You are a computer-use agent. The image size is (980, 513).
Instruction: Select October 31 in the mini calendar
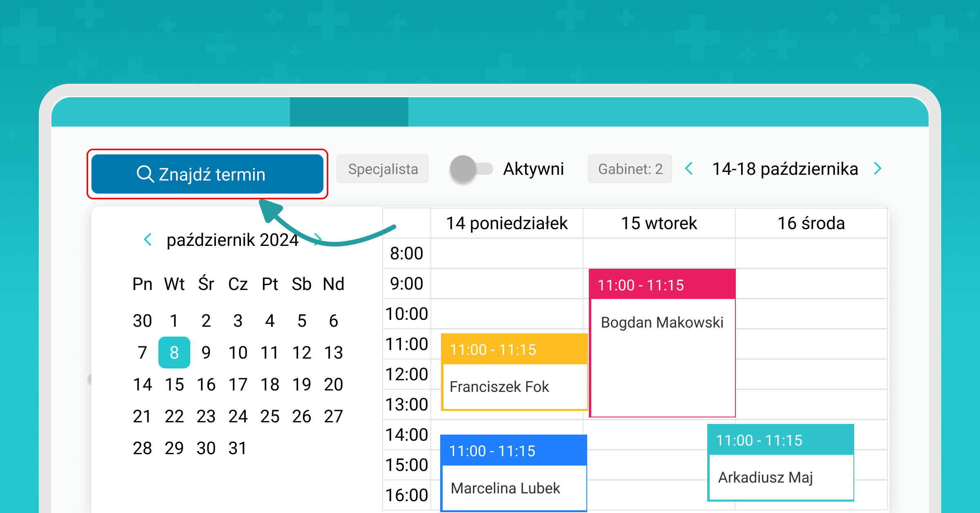tap(238, 448)
